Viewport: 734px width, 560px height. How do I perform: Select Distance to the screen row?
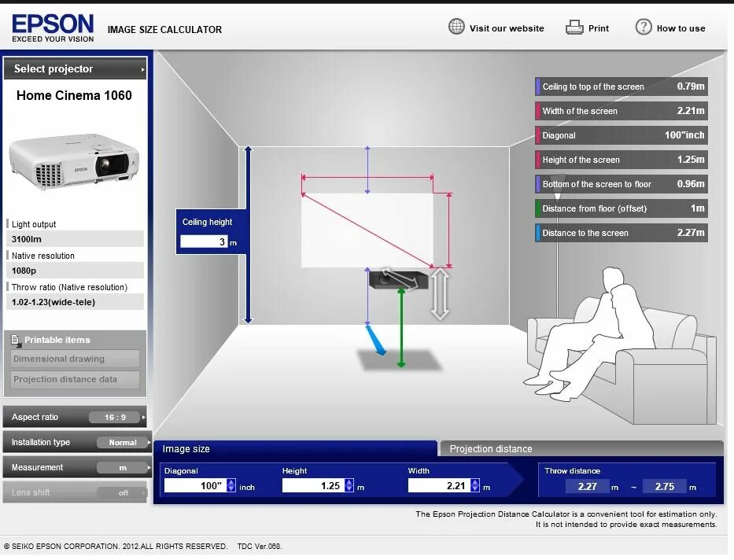(x=622, y=233)
